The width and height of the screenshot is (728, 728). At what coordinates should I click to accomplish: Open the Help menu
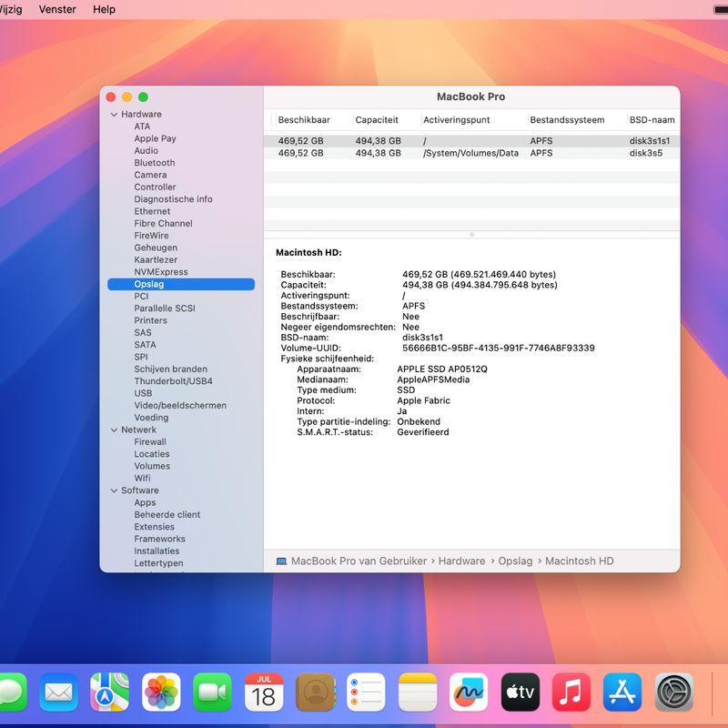point(104,9)
